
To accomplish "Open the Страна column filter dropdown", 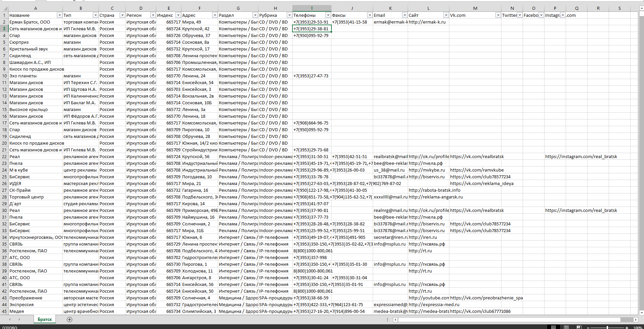I will [122, 15].
